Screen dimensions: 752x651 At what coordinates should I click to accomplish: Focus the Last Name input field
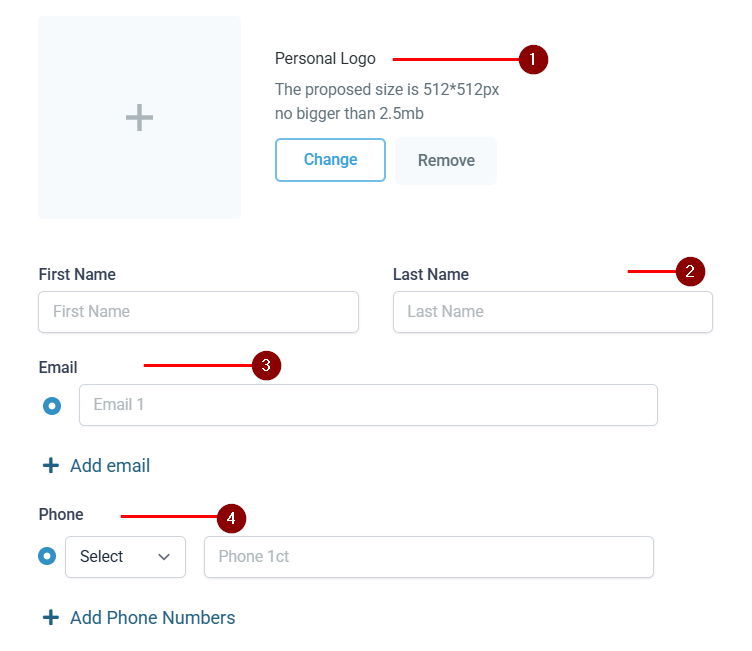(552, 312)
